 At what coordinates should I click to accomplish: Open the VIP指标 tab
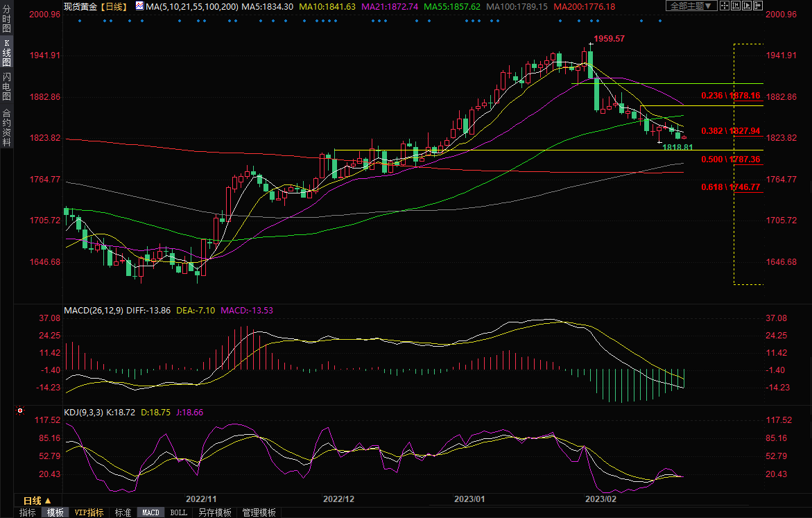tap(89, 512)
